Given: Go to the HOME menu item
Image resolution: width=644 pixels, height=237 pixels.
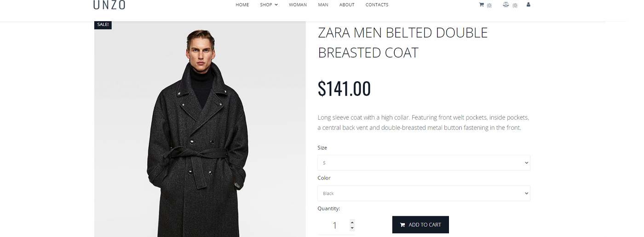Looking at the screenshot, I should coord(242,5).
